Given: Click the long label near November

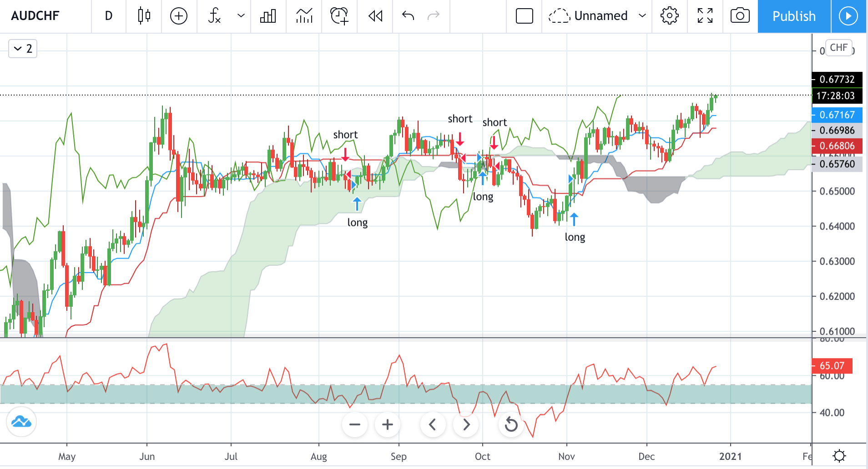Looking at the screenshot, I should [x=575, y=237].
